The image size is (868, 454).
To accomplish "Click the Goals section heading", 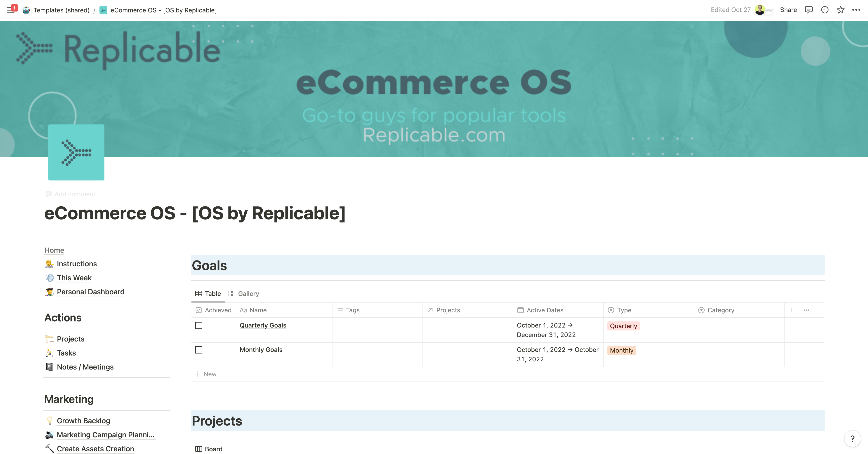I will [209, 265].
